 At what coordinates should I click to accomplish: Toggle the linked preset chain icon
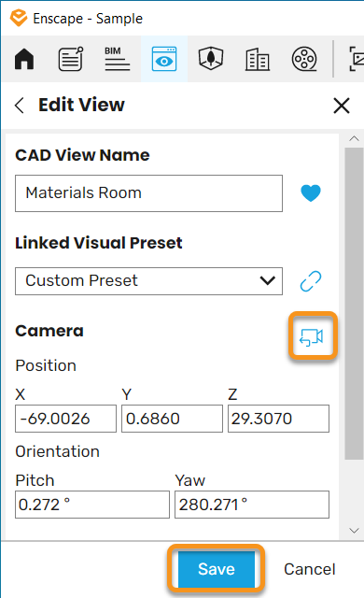pos(311,281)
